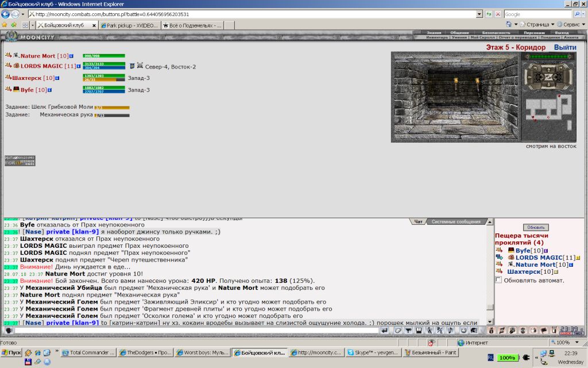The width and height of the screenshot is (588, 368).
Task: Open the Страница menu
Action: 537,24
